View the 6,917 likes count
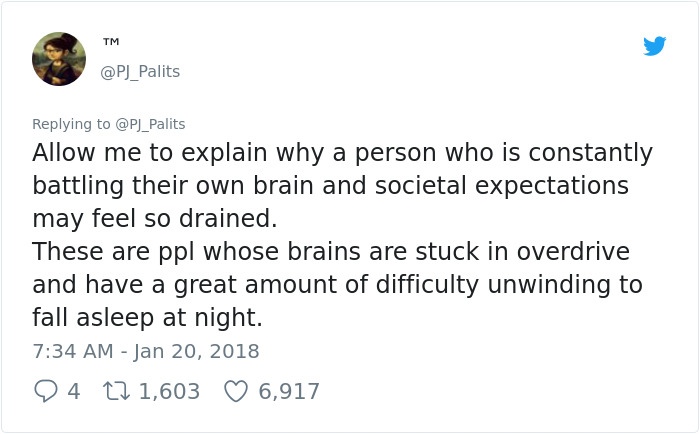Image resolution: width=700 pixels, height=434 pixels. pos(289,391)
